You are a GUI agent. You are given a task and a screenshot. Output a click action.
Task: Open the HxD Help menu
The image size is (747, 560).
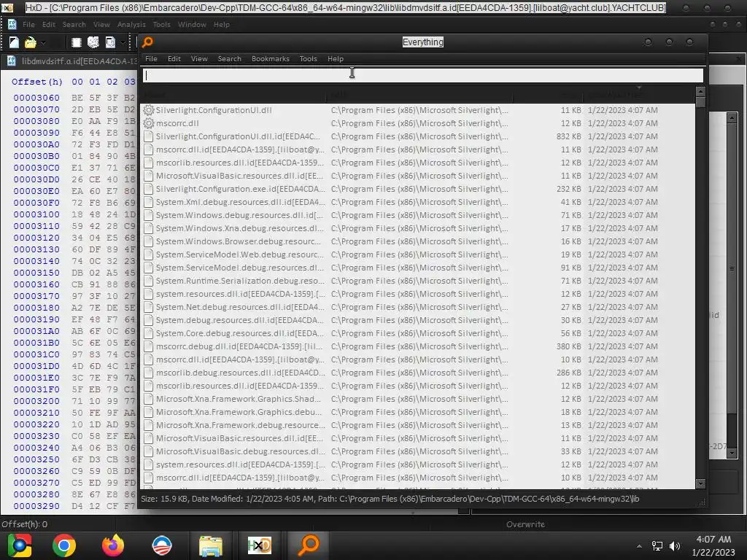coord(222,24)
